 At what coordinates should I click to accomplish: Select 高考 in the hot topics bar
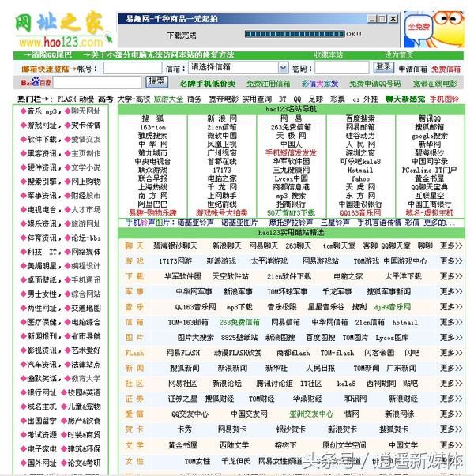105,99
